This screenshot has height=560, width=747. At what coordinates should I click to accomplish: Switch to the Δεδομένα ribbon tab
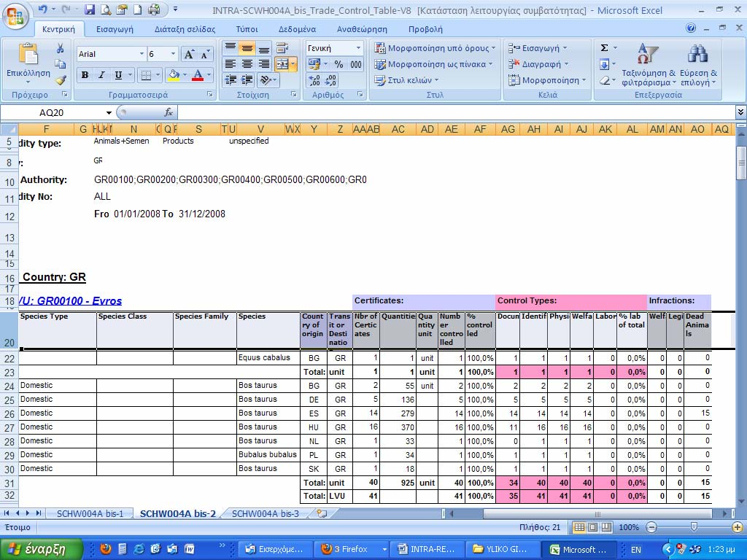298,29
